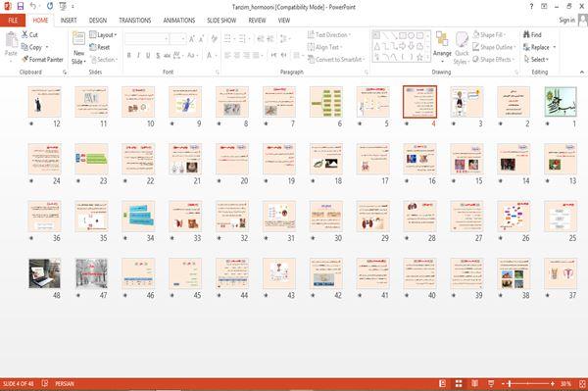This screenshot has height=391, width=588.
Task: Reset the slide with Reset button
Action: (x=100, y=47)
